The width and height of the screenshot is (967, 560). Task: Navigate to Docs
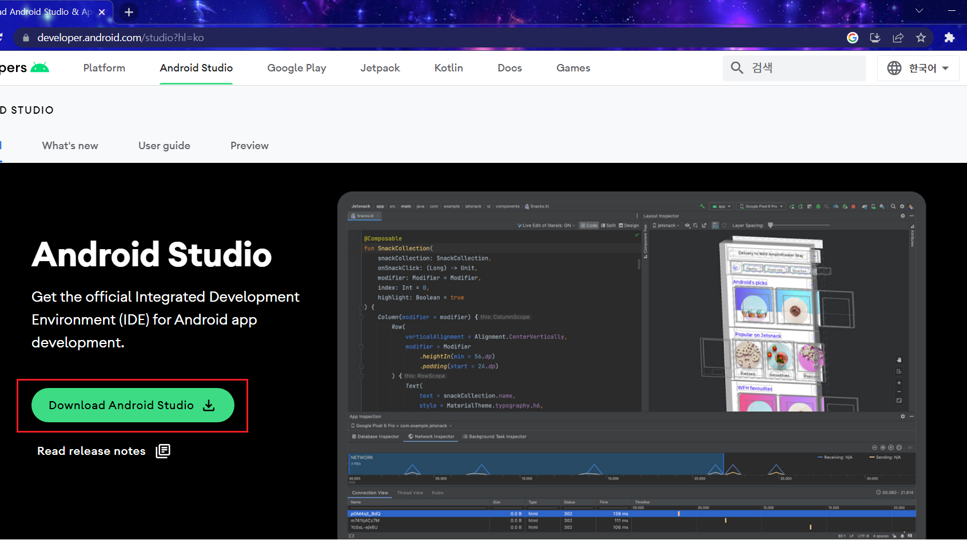(x=510, y=68)
